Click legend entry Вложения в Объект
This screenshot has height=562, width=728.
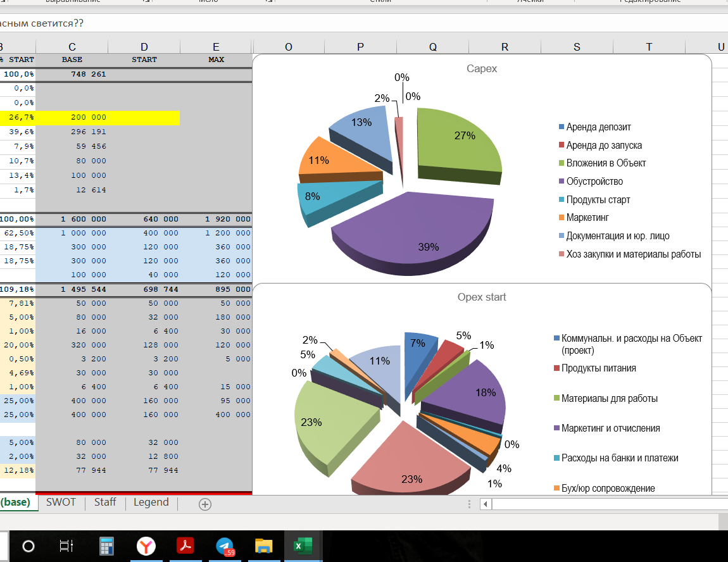[602, 163]
